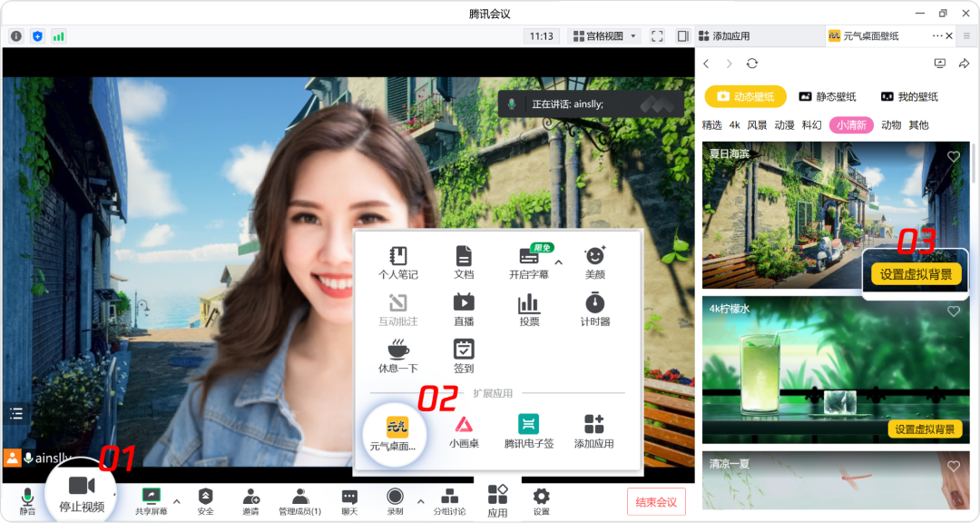Open 共享屏幕 screen sharing
The width and height of the screenshot is (980, 523).
click(x=152, y=502)
